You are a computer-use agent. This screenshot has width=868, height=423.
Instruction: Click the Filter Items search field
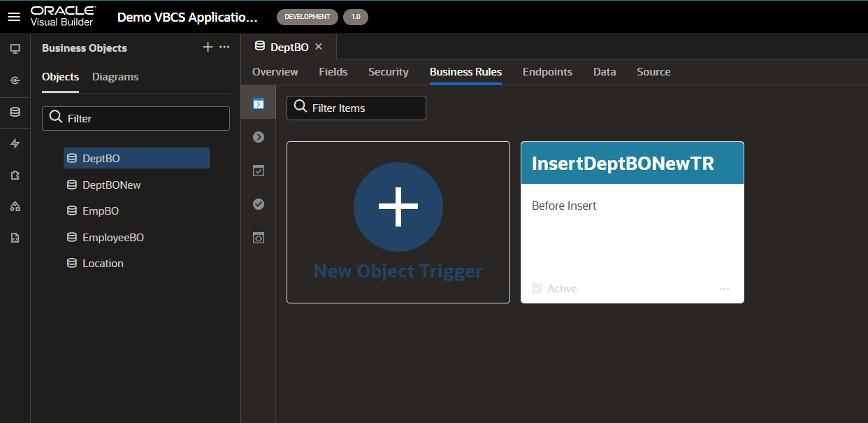pos(356,108)
